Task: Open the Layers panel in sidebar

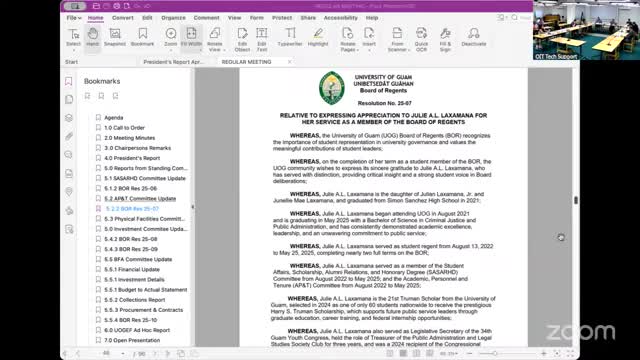Action: coord(69,118)
